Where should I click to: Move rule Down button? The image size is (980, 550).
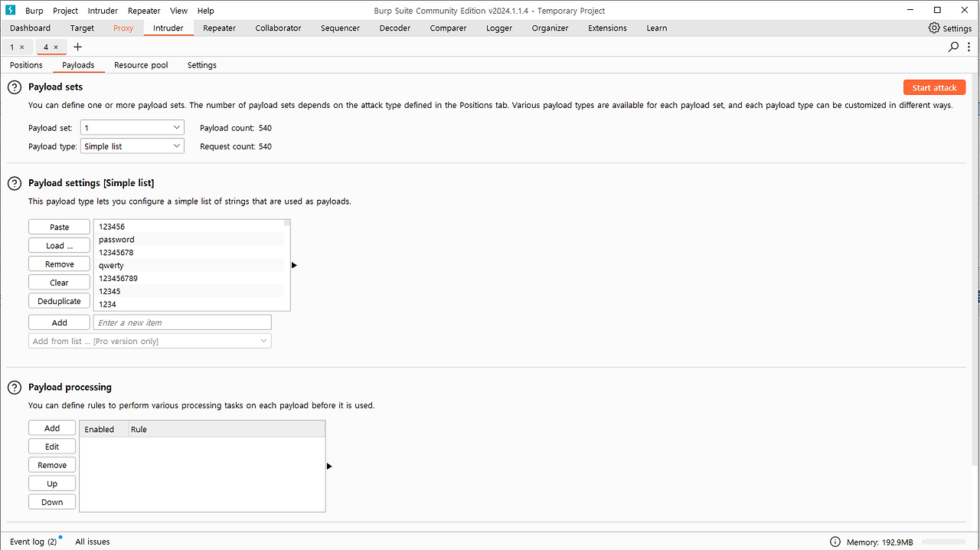[x=52, y=502]
